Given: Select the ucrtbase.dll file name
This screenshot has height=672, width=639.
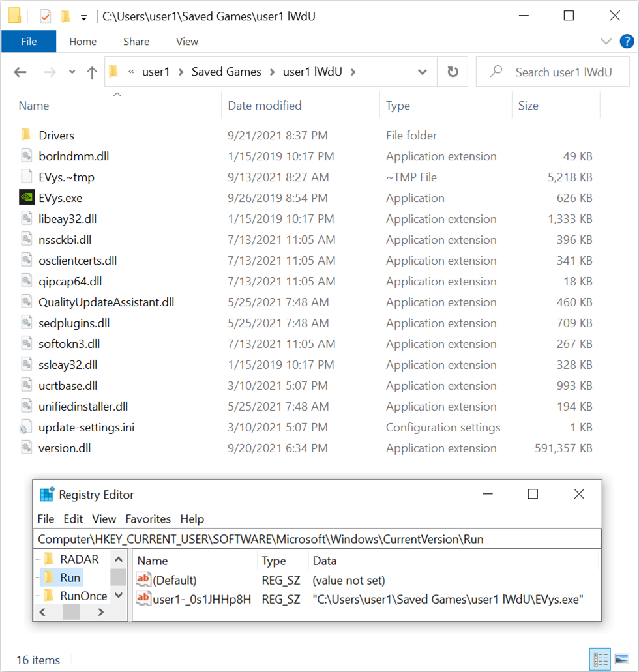Looking at the screenshot, I should pos(68,386).
